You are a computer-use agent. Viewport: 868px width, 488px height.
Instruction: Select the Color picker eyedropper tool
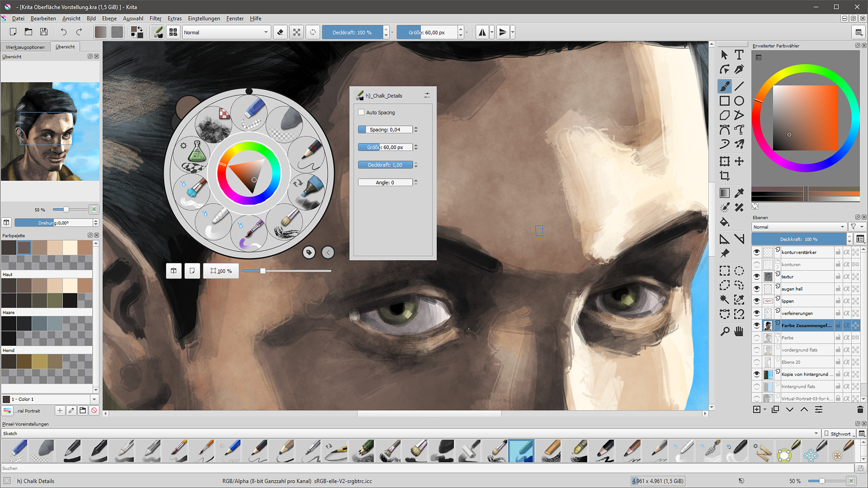click(x=739, y=193)
